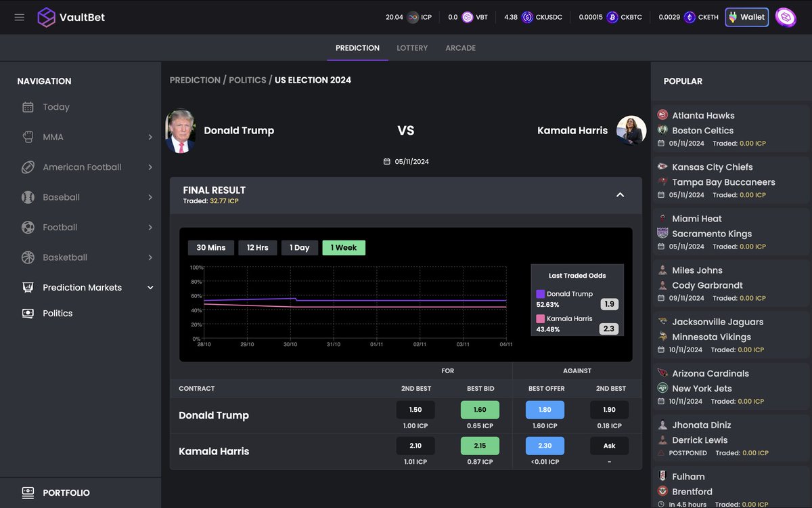Click the Harris last traded odds 2.3
This screenshot has width=812, height=508.
pyautogui.click(x=609, y=329)
